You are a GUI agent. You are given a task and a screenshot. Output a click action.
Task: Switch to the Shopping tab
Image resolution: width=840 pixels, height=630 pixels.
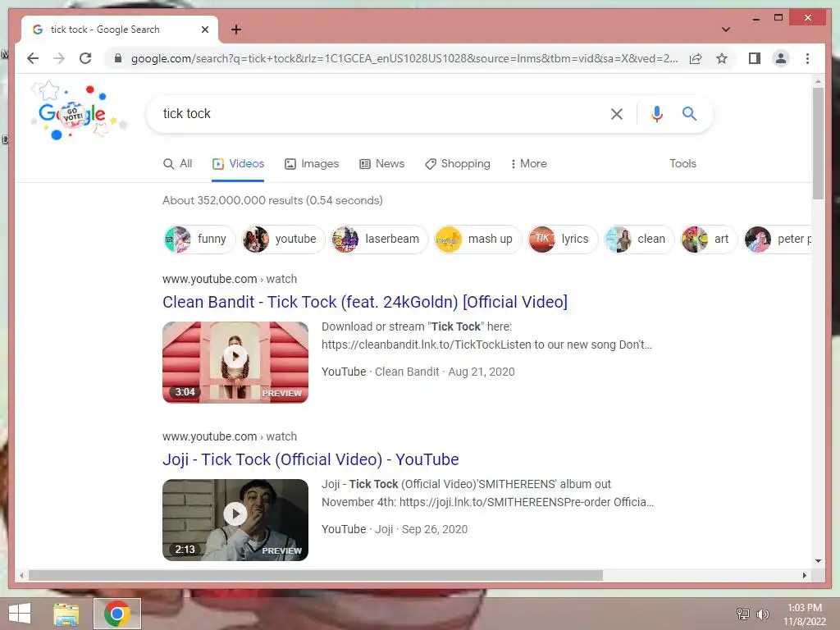(457, 163)
